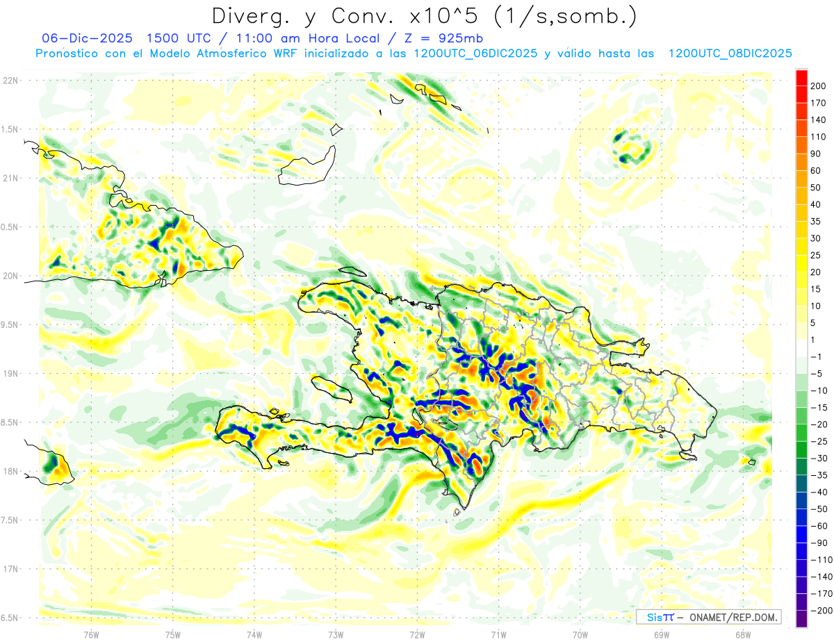The height and width of the screenshot is (644, 834).
Task: Click the longitude label '68W'
Action: pyautogui.click(x=743, y=635)
